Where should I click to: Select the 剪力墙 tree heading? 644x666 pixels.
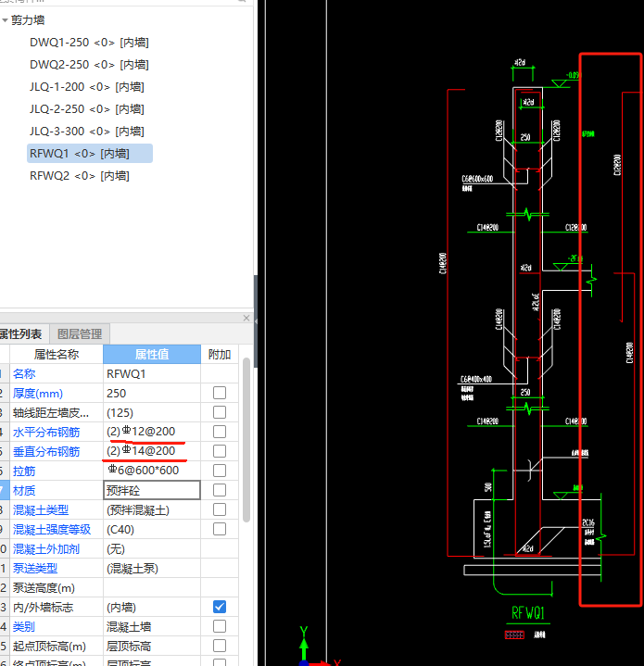28,20
